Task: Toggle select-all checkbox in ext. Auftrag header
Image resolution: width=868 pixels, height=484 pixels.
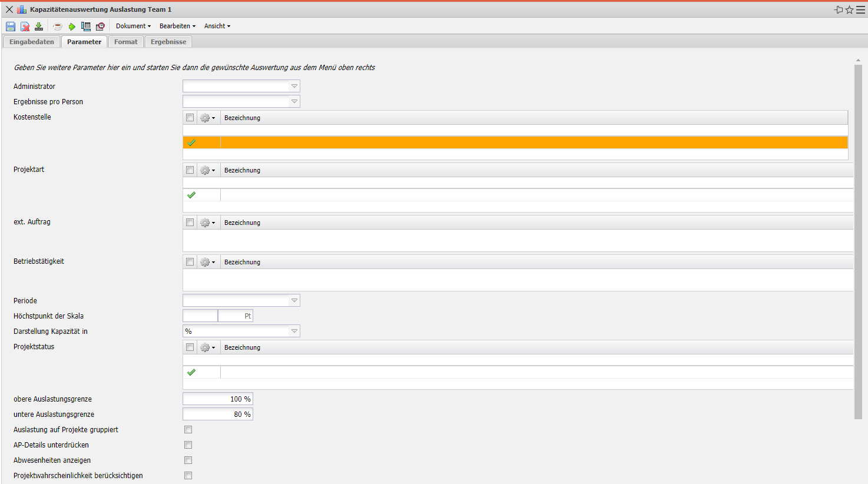Action: pyautogui.click(x=190, y=223)
